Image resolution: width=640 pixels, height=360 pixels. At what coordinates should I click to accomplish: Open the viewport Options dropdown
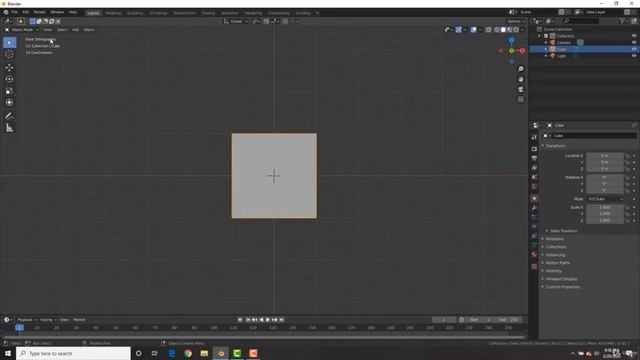click(x=516, y=21)
